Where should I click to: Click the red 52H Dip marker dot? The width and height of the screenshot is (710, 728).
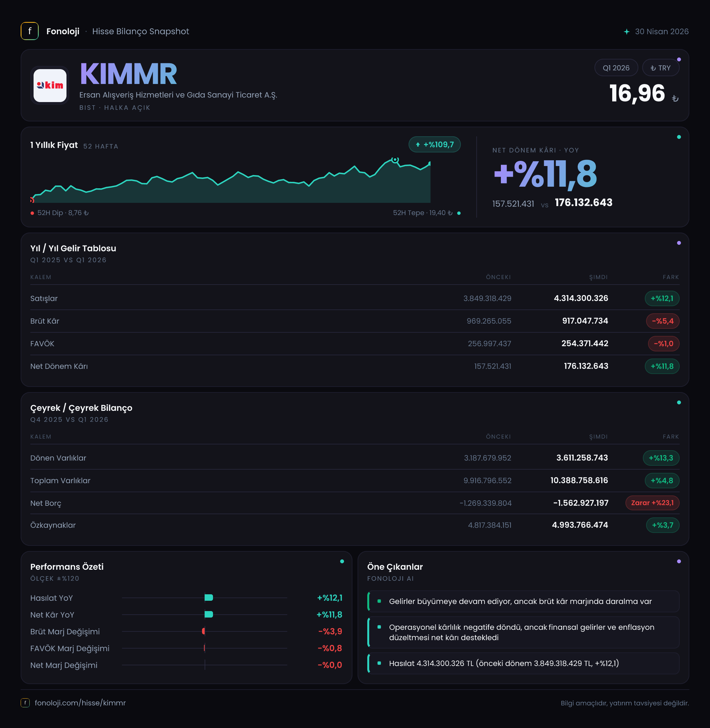[x=33, y=213]
